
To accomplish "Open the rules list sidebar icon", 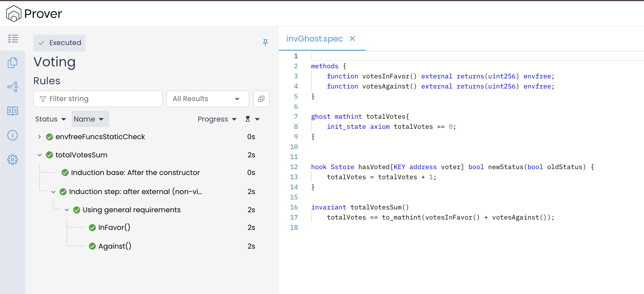I will tap(13, 39).
